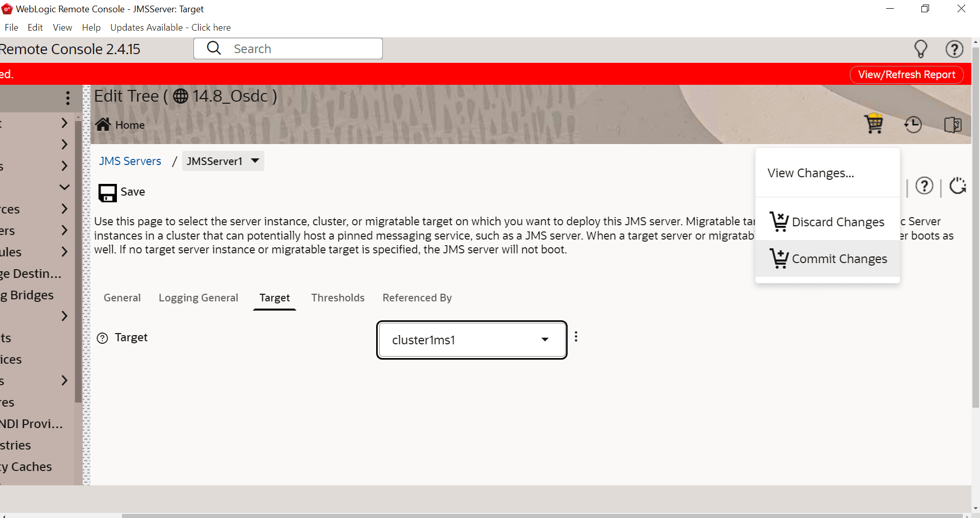Select the 'ge Destin...' tree item

[31, 274]
